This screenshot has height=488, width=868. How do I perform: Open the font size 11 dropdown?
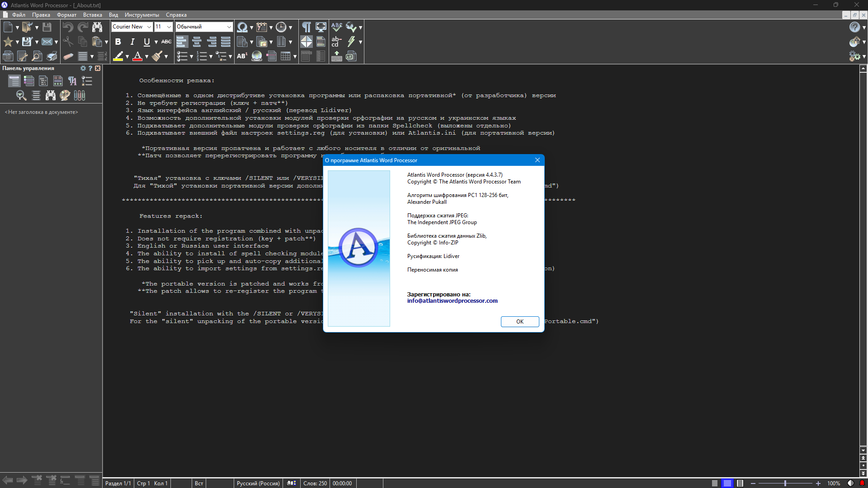[163, 27]
